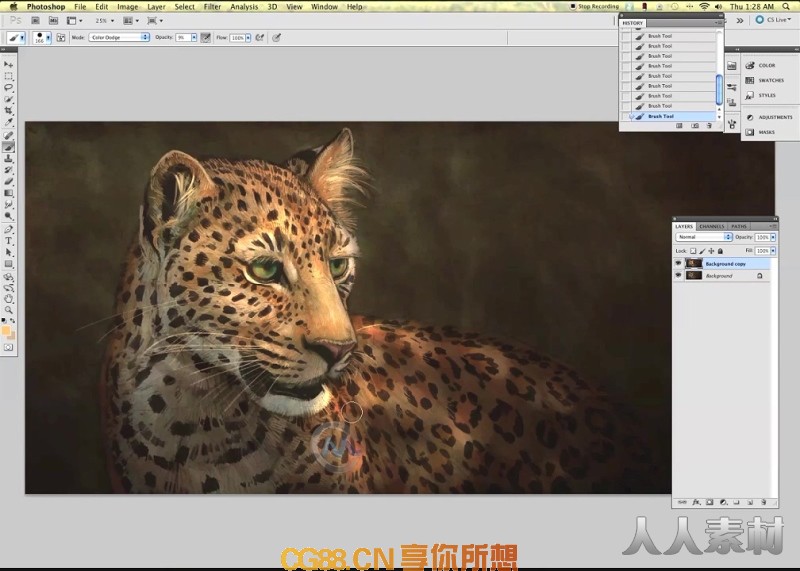Delete current state in History panel
The width and height of the screenshot is (800, 571).
coord(709,126)
